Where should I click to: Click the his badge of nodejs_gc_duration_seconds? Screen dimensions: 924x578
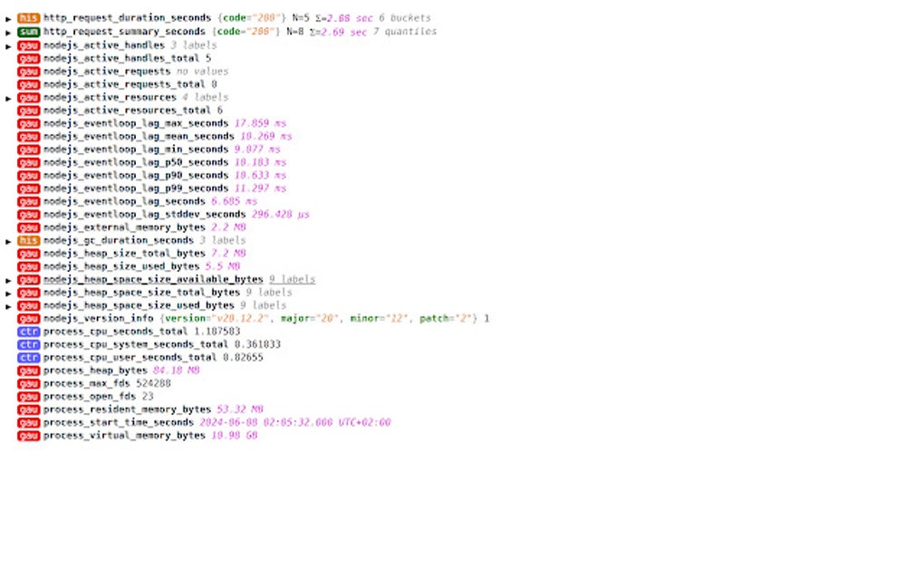click(28, 240)
